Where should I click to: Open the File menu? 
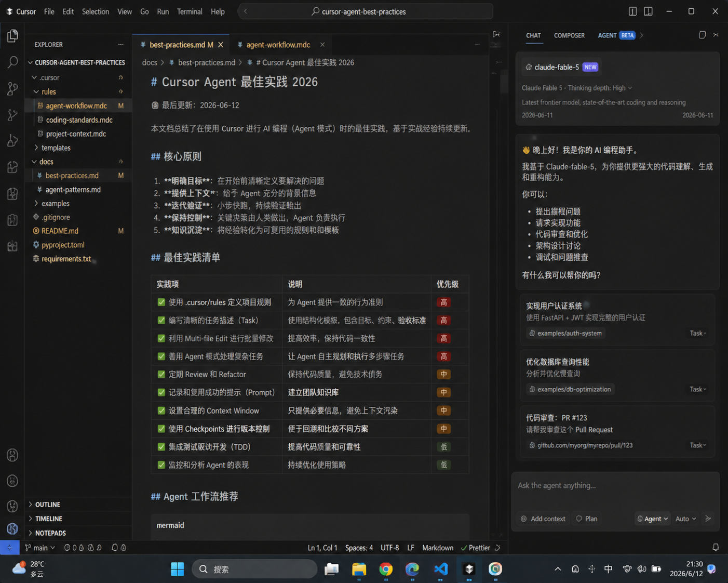pos(49,11)
